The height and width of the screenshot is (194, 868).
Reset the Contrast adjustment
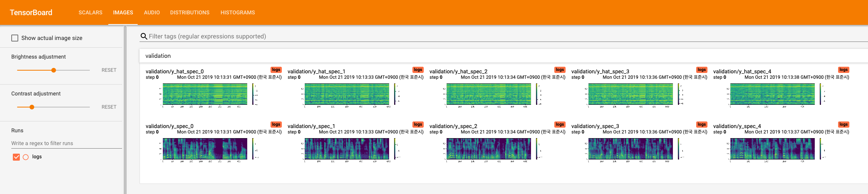pos(109,107)
